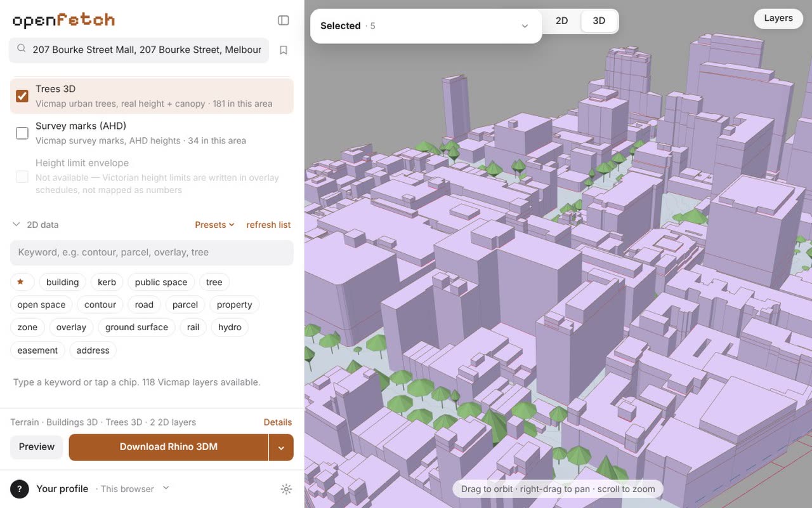
Task: Select the parcel chip
Action: (x=185, y=305)
